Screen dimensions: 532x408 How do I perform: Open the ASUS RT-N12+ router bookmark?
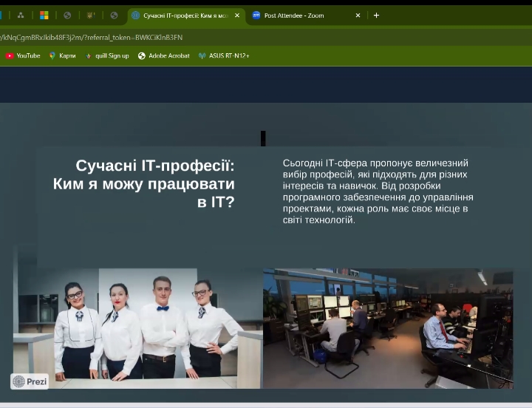(224, 55)
